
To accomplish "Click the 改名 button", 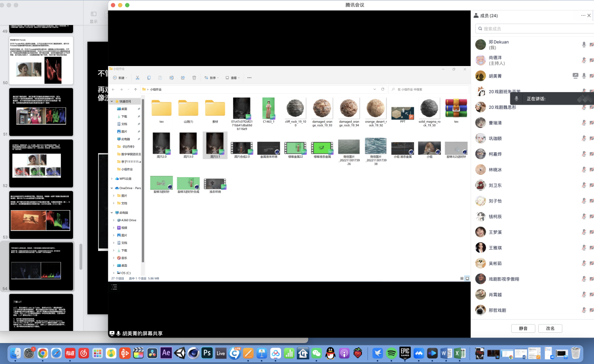I will pyautogui.click(x=550, y=328).
